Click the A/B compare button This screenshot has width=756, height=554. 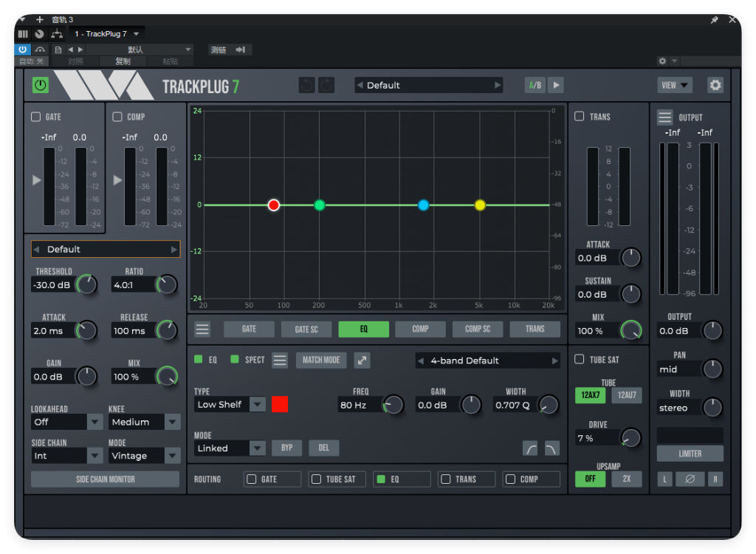[x=535, y=86]
